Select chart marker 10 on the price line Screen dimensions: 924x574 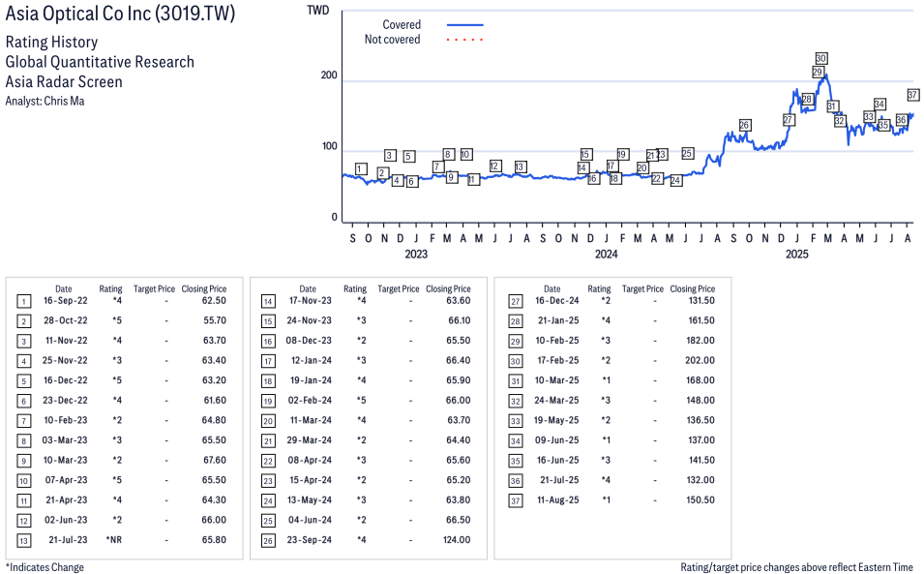coord(465,155)
